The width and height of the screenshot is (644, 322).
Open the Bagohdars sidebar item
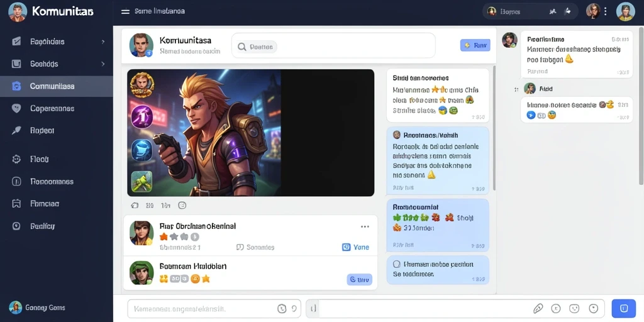coord(56,42)
